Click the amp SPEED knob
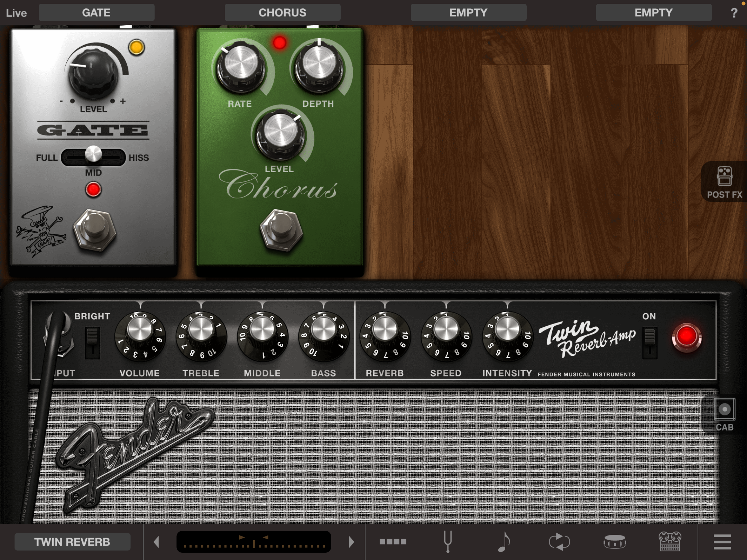Viewport: 747px width, 560px height. coord(446,336)
